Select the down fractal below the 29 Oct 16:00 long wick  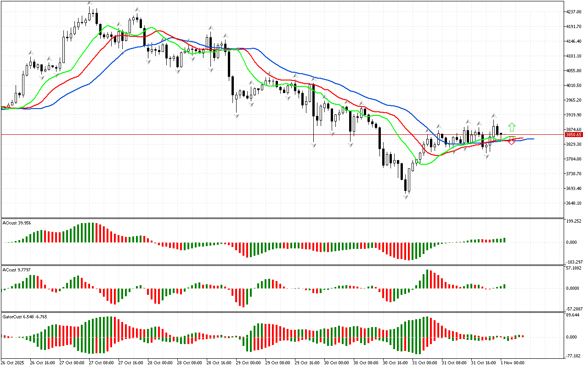click(x=314, y=145)
